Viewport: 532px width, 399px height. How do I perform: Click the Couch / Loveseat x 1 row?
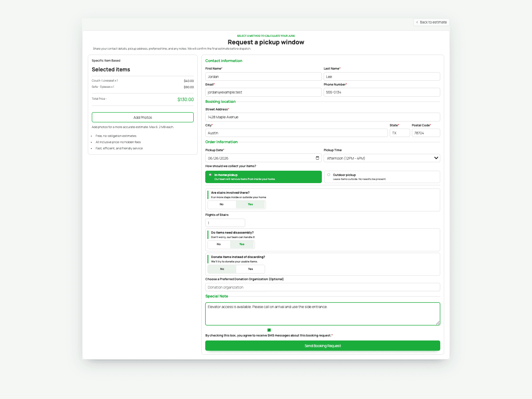tap(143, 81)
